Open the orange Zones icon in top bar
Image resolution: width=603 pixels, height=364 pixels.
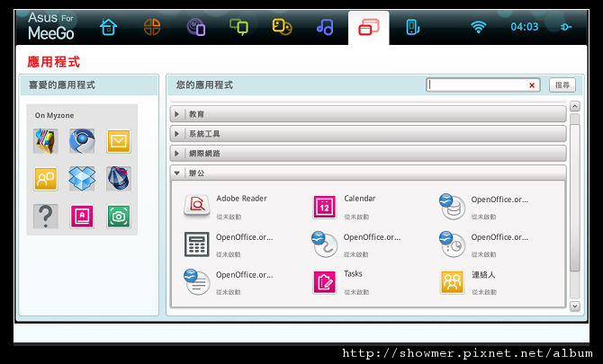coord(152,27)
